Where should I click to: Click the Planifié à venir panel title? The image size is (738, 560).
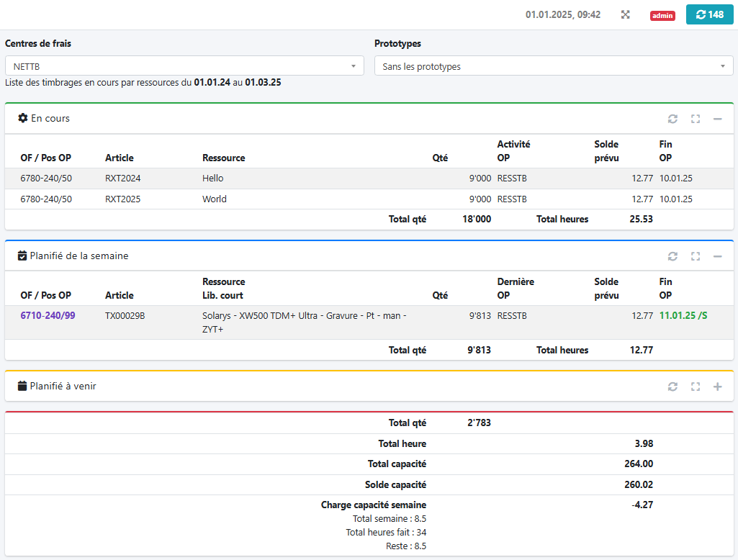tap(63, 386)
